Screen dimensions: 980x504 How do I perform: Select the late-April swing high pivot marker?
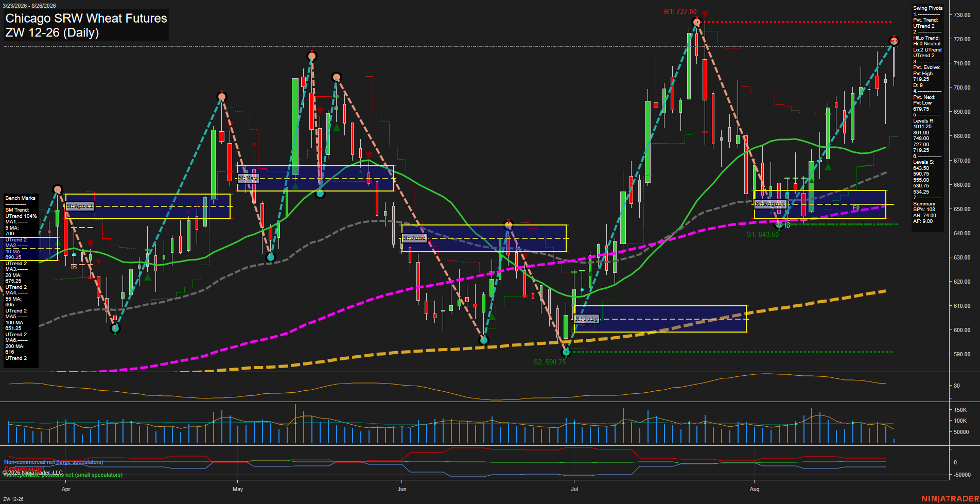(x=222, y=97)
